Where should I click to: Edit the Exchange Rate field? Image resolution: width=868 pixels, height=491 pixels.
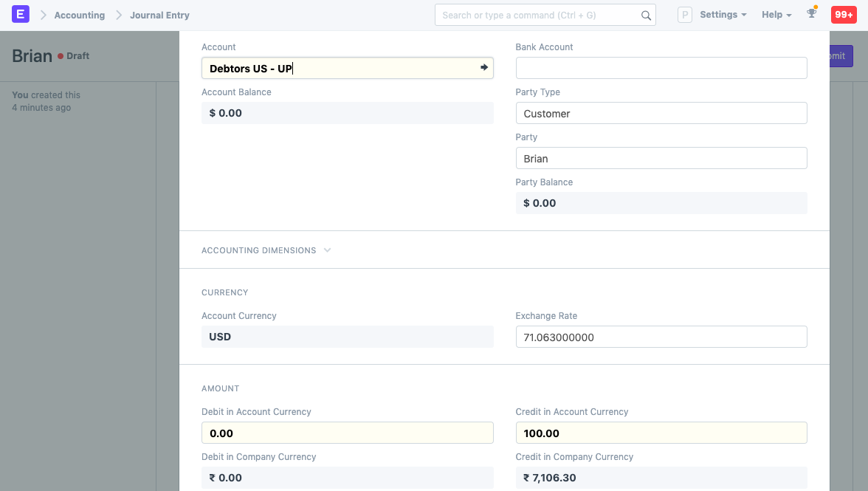pos(661,337)
